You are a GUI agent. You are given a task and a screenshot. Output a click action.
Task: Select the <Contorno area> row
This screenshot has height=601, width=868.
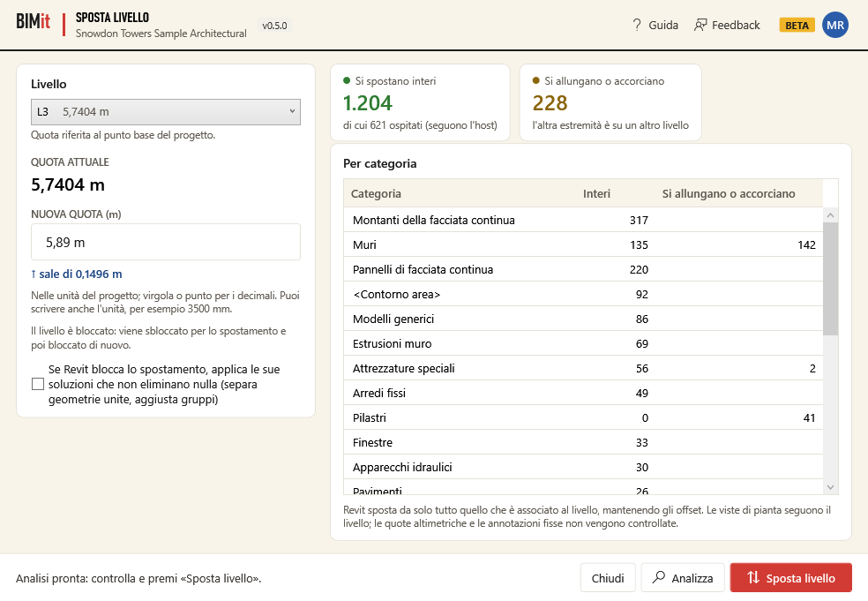(x=583, y=294)
